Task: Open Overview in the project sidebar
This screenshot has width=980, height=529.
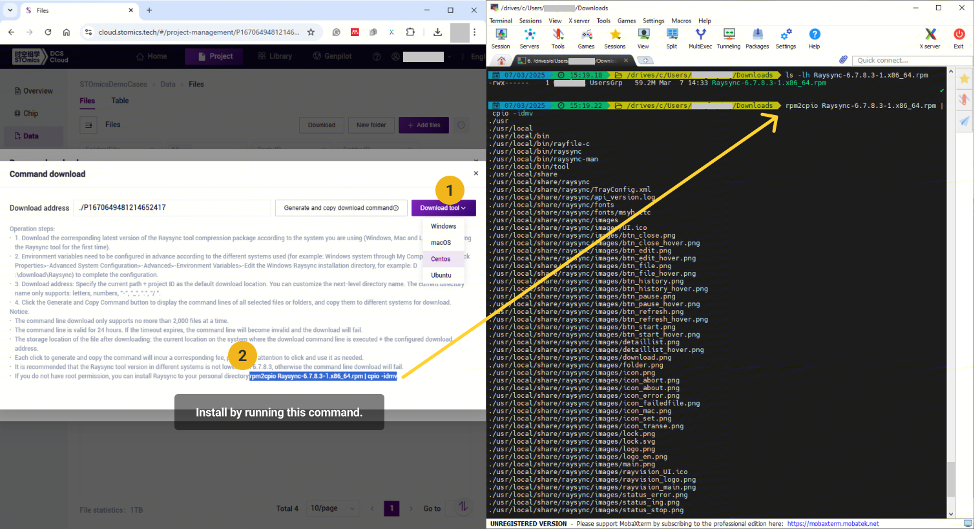Action: 34,91
